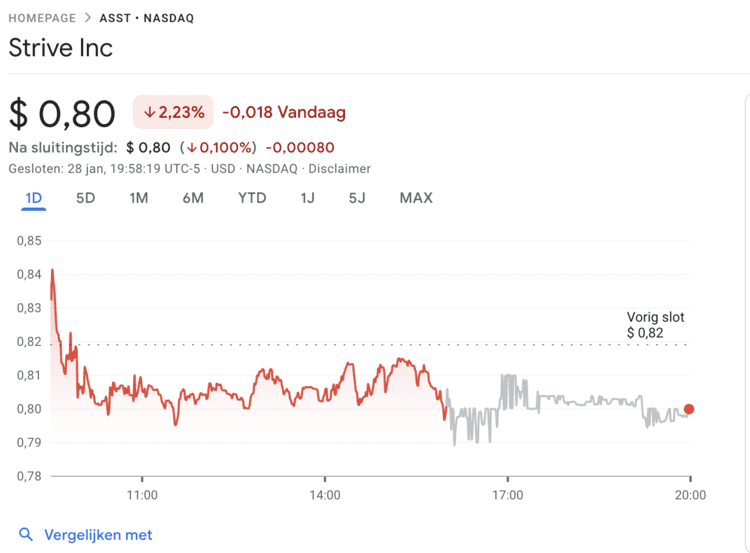Click the 14:00 marker on time axis
Viewport: 750px width, 553px height.
[325, 494]
